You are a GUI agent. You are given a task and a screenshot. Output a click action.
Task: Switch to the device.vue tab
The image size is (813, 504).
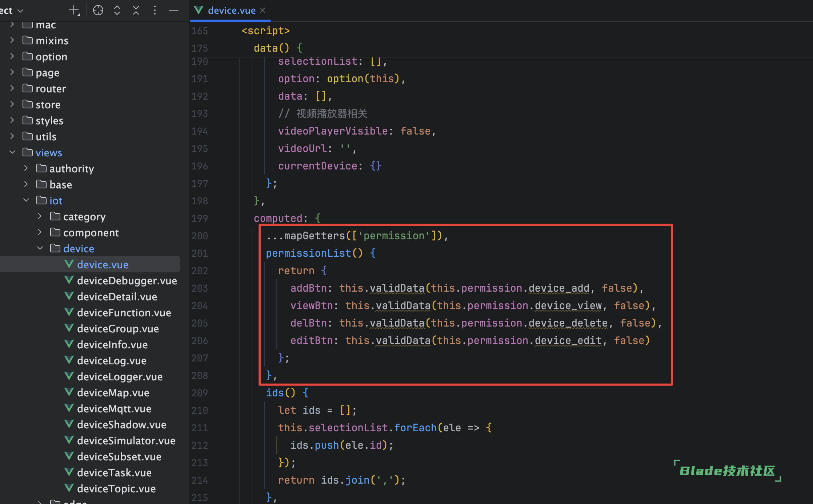[x=231, y=10]
